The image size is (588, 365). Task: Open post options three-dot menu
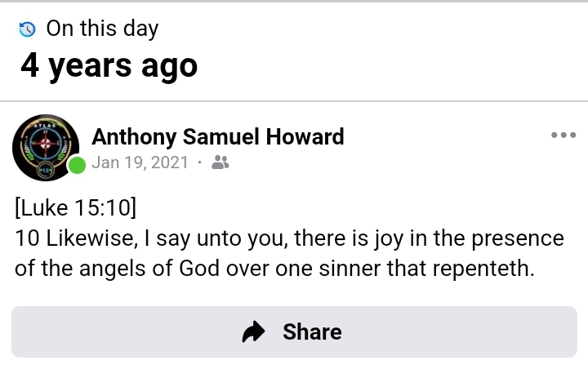(x=563, y=135)
